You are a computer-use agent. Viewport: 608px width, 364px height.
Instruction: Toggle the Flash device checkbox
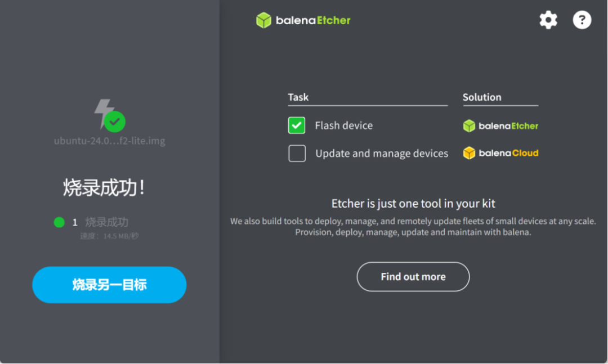click(x=297, y=125)
